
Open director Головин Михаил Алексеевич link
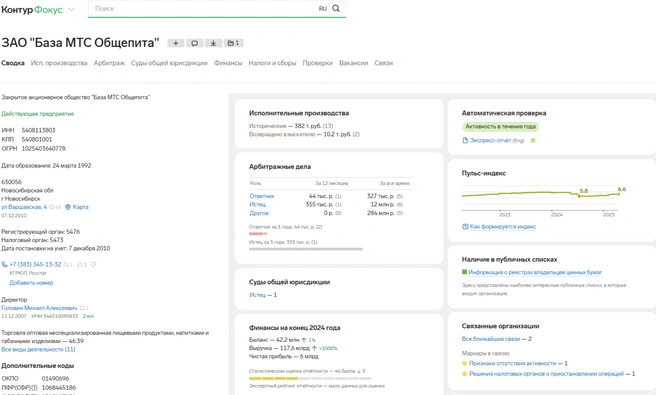pos(39,308)
